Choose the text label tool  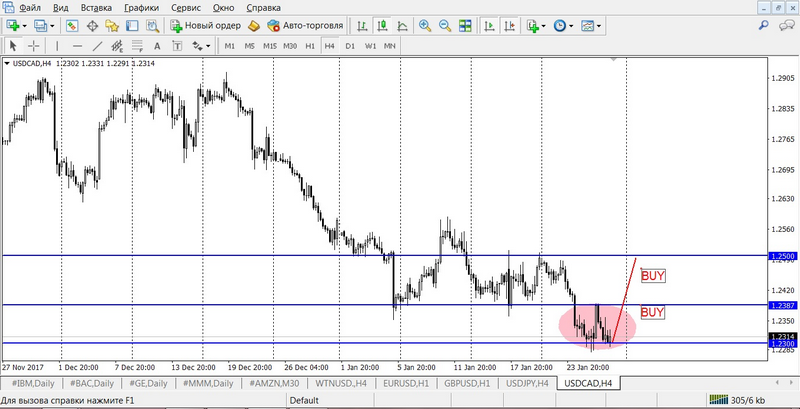pos(156,46)
